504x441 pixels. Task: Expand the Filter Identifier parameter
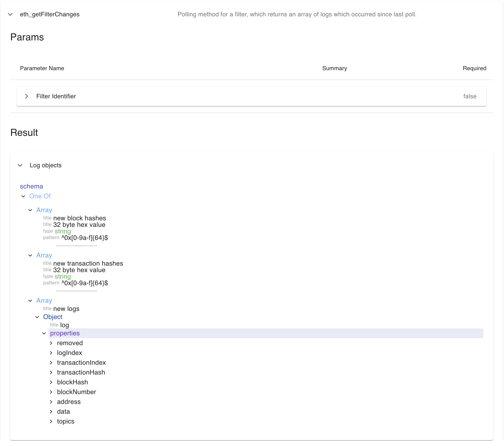(x=27, y=96)
